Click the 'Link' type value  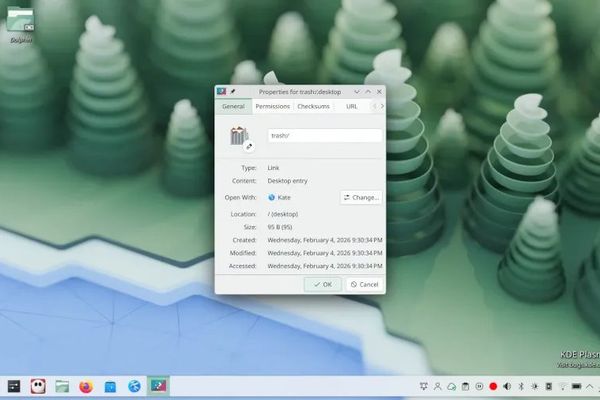pos(273,168)
